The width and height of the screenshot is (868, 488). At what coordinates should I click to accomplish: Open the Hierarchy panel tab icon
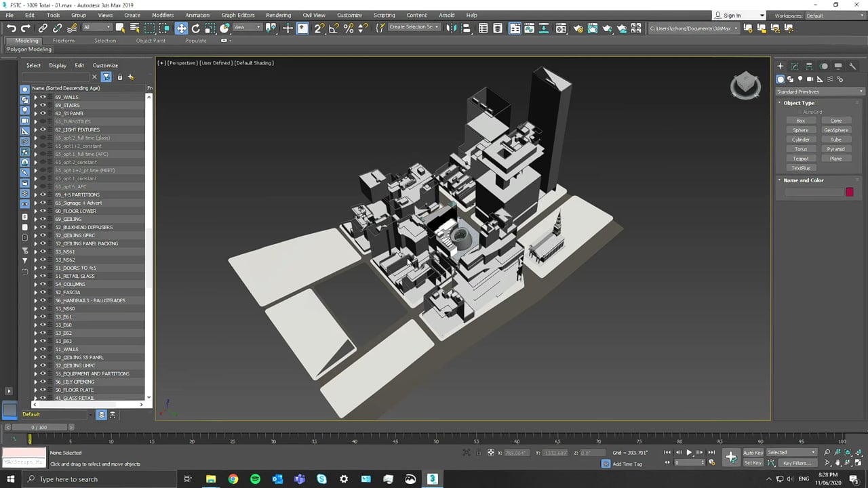point(809,66)
